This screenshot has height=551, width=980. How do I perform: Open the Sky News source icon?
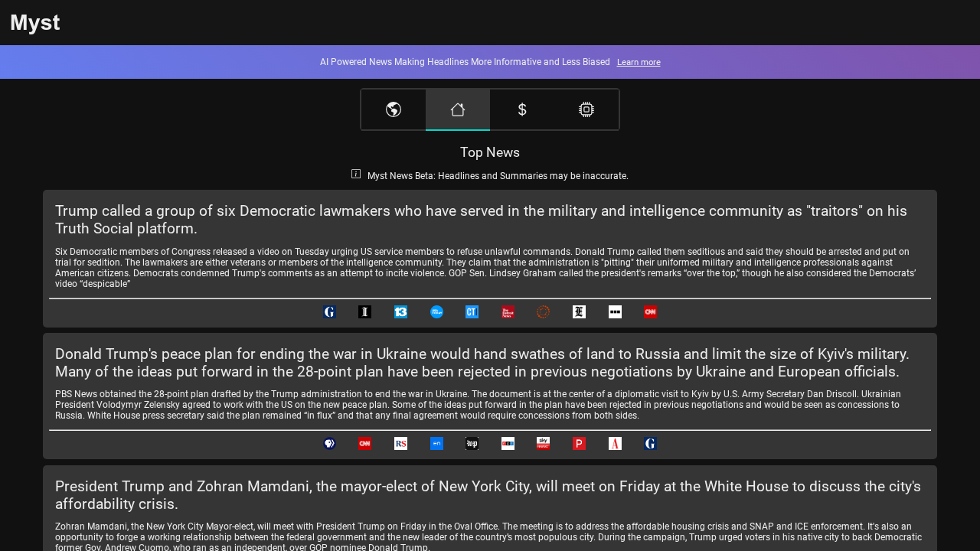pos(542,443)
